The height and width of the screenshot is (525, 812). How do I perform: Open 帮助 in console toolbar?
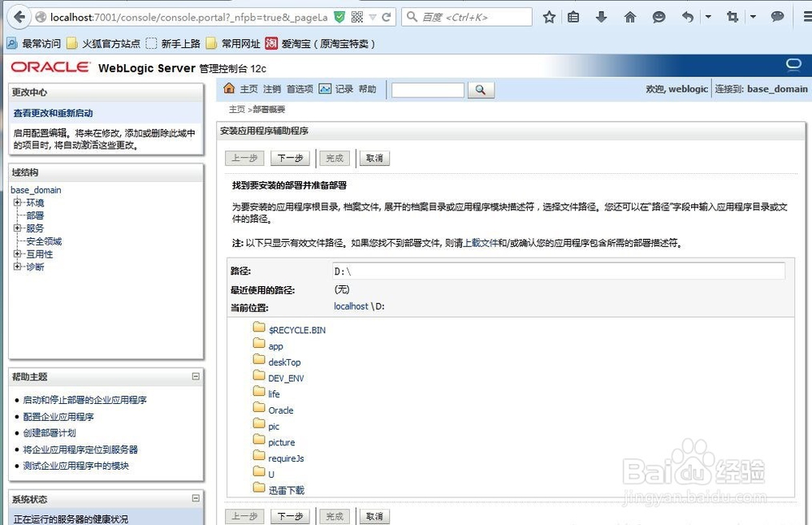point(367,89)
